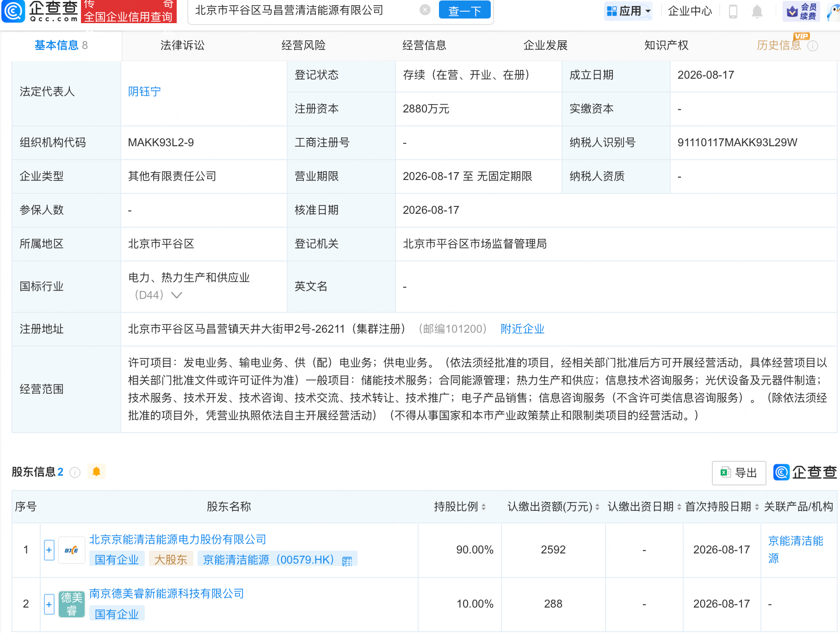840x633 pixels.
Task: Expand shareholder row 1 plus button
Action: pos(49,550)
